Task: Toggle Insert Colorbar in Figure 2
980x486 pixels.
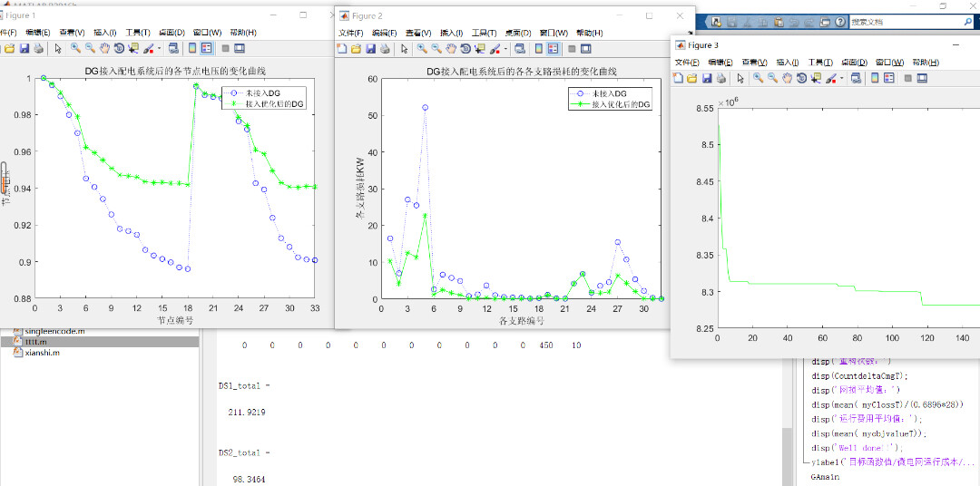Action: [538, 49]
